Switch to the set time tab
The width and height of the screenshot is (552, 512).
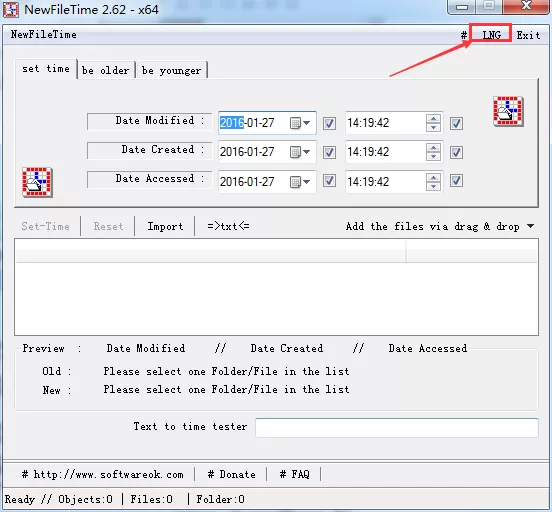tap(46, 69)
